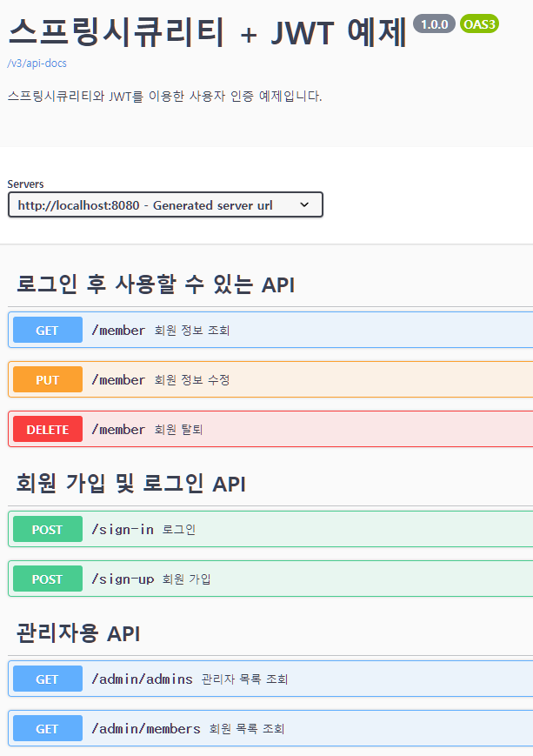The height and width of the screenshot is (756, 533).
Task: Click the /admin/admins path text
Action: tap(143, 679)
